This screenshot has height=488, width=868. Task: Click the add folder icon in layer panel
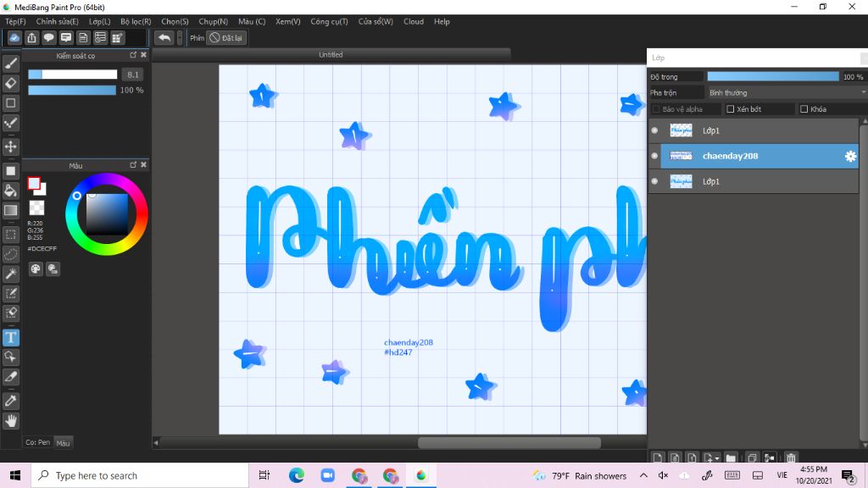pyautogui.click(x=731, y=458)
